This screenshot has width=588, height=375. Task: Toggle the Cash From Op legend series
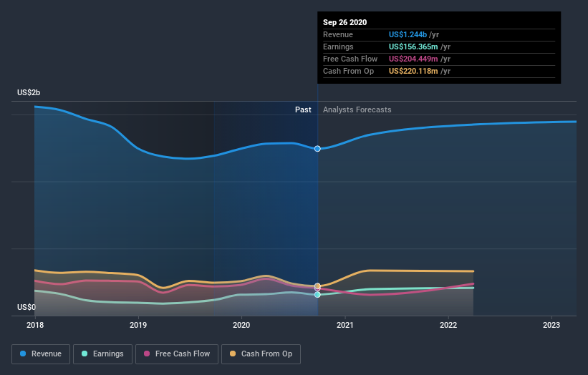click(x=261, y=354)
